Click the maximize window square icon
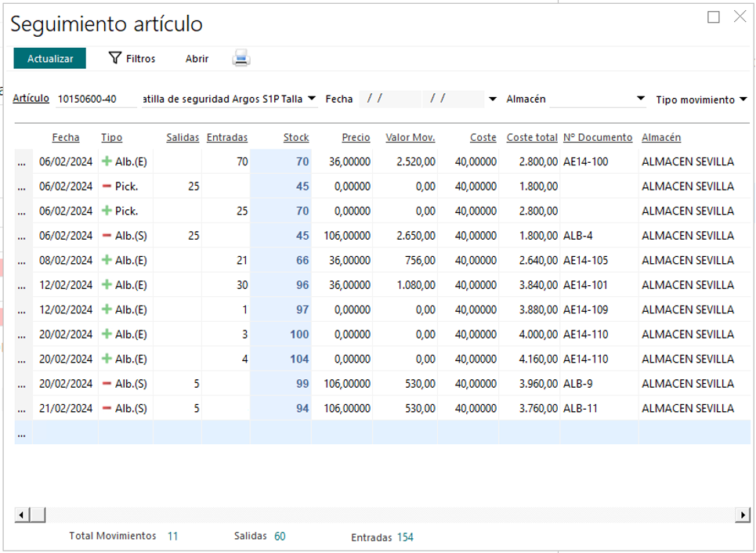The image size is (756, 553). [713, 17]
